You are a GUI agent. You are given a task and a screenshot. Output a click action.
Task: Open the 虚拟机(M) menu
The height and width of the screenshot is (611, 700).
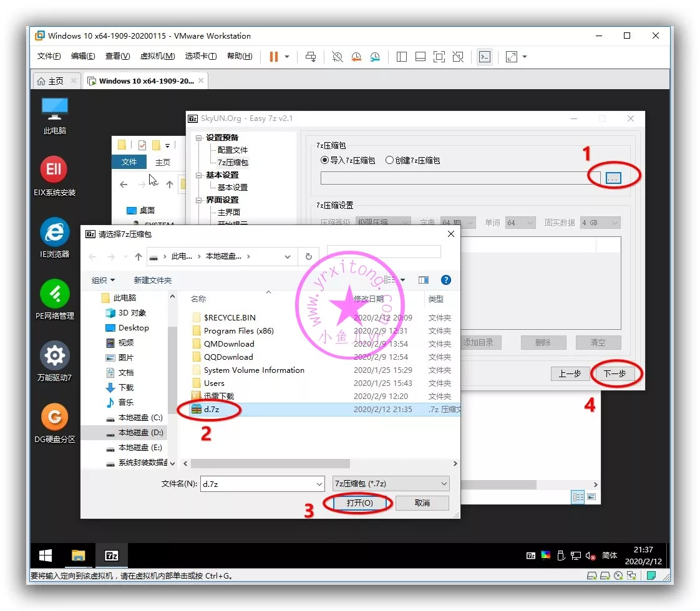point(157,56)
